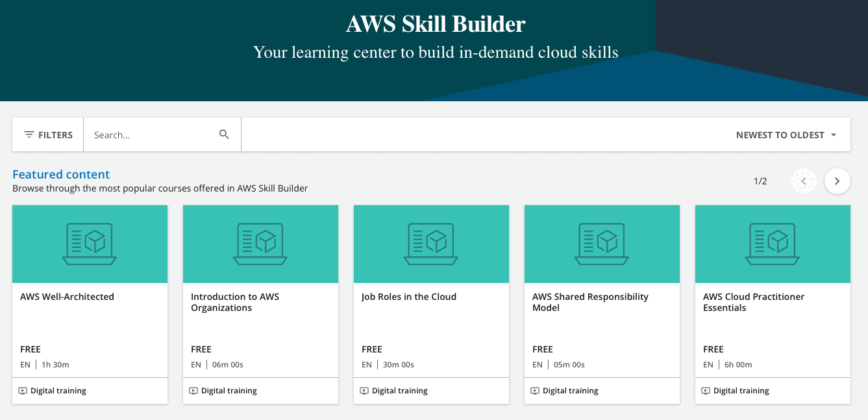Click the Job Roles in the Cloud thumbnail
The image size is (868, 420).
(431, 243)
